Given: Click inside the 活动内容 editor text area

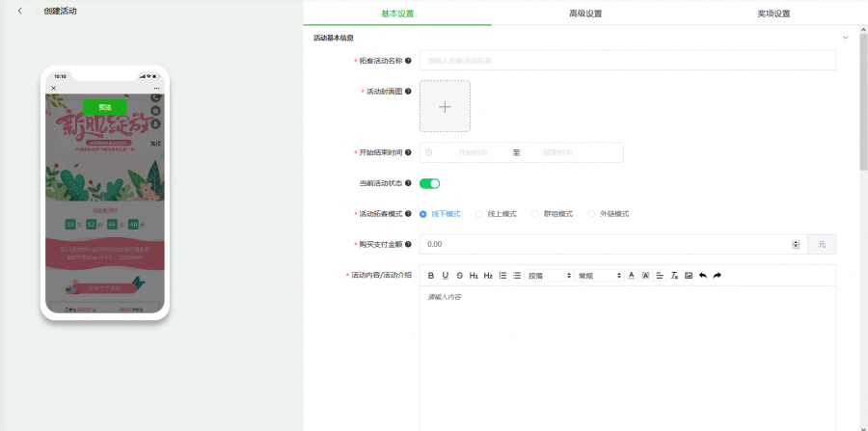Looking at the screenshot, I should tap(628, 359).
